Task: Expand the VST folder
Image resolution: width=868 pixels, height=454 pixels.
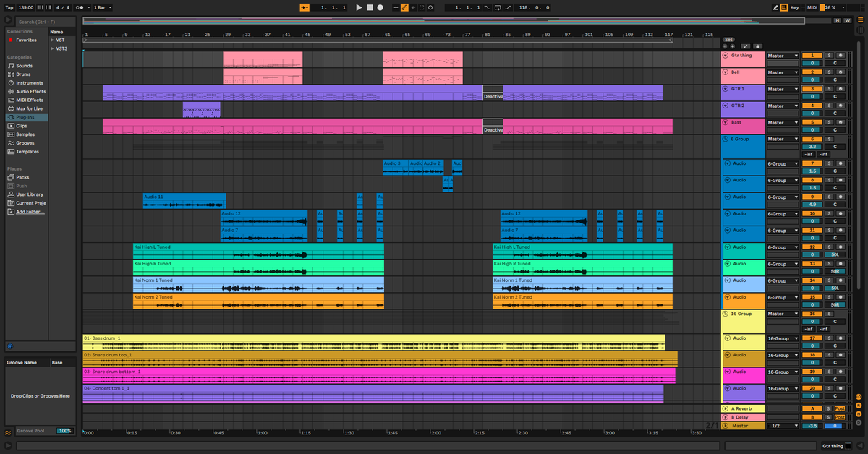Action: click(52, 40)
